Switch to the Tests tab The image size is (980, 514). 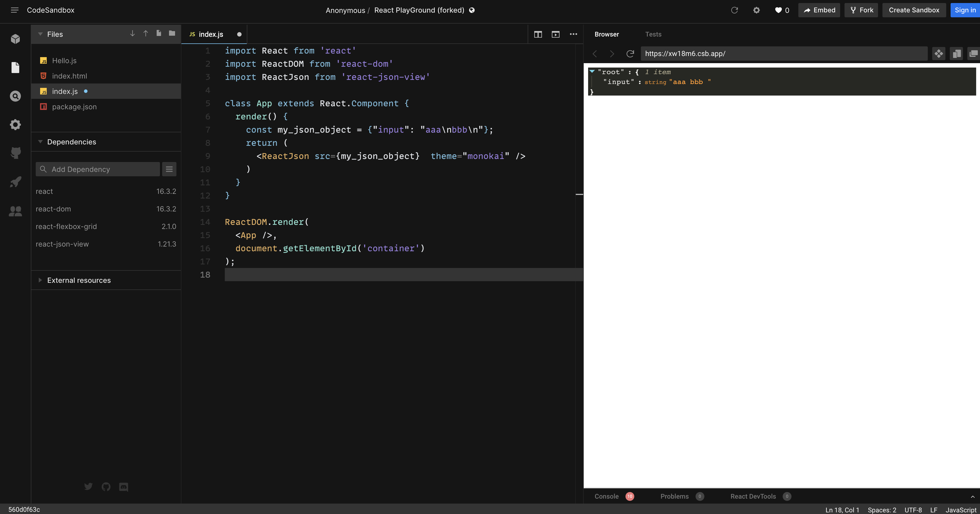coord(653,34)
